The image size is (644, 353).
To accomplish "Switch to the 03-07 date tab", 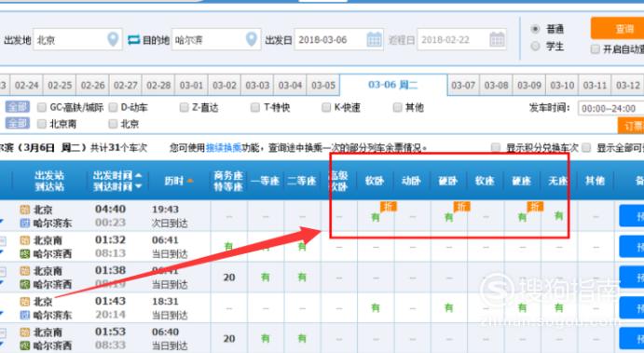I will coord(463,86).
